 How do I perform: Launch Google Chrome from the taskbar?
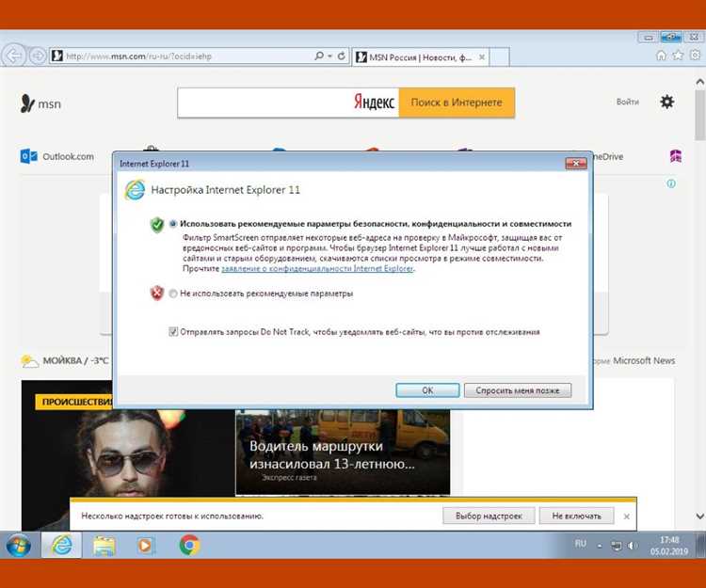[x=189, y=545]
